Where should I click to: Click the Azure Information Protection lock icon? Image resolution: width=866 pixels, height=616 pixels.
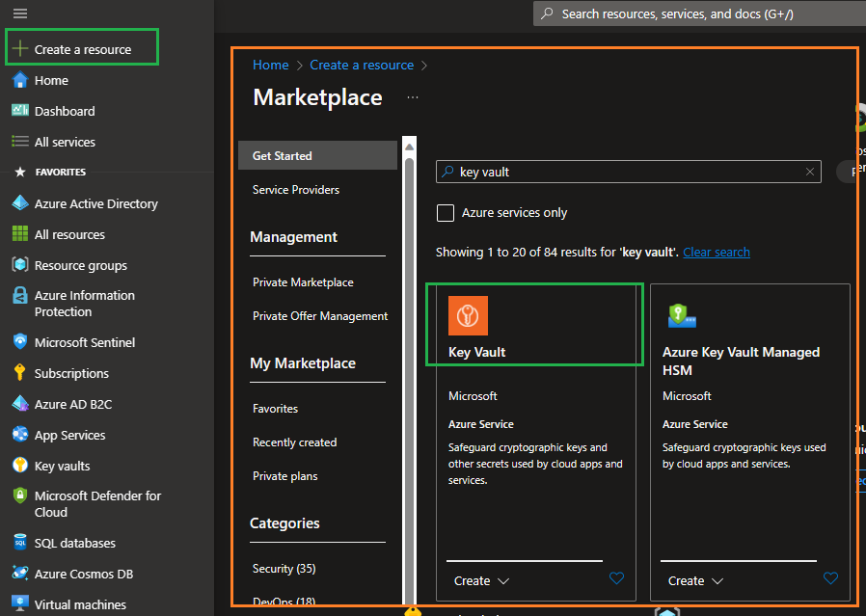point(20,296)
